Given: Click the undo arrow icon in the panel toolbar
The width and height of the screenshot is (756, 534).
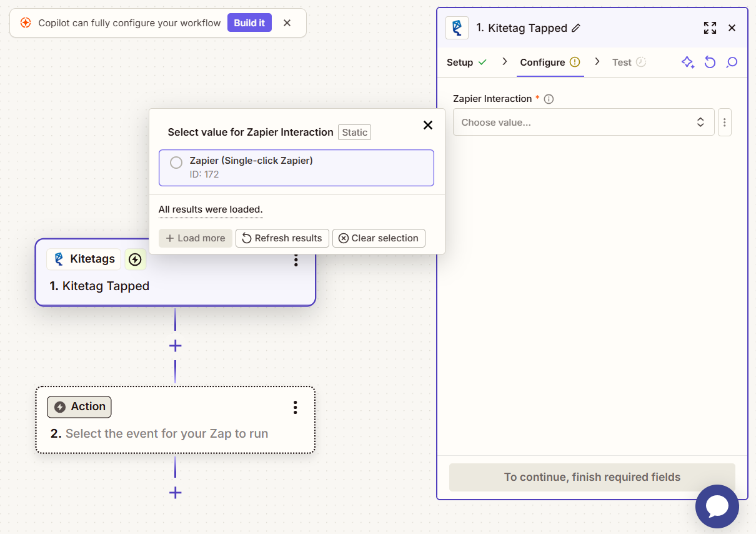Looking at the screenshot, I should tap(710, 63).
